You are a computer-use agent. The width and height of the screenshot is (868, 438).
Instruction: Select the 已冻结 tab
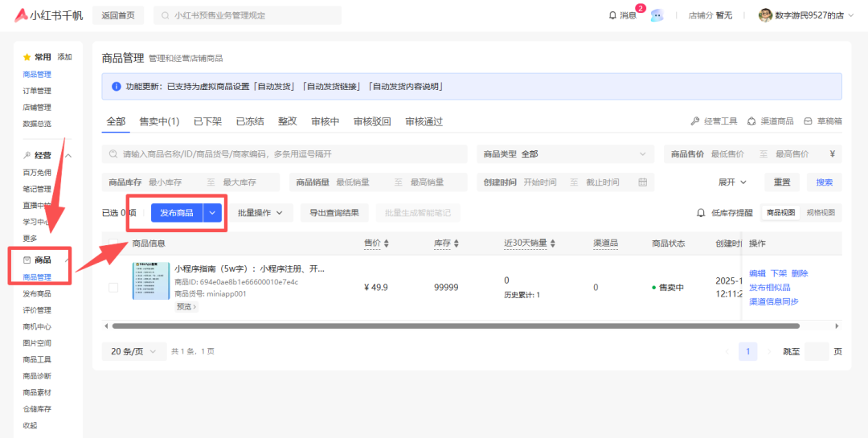click(250, 121)
